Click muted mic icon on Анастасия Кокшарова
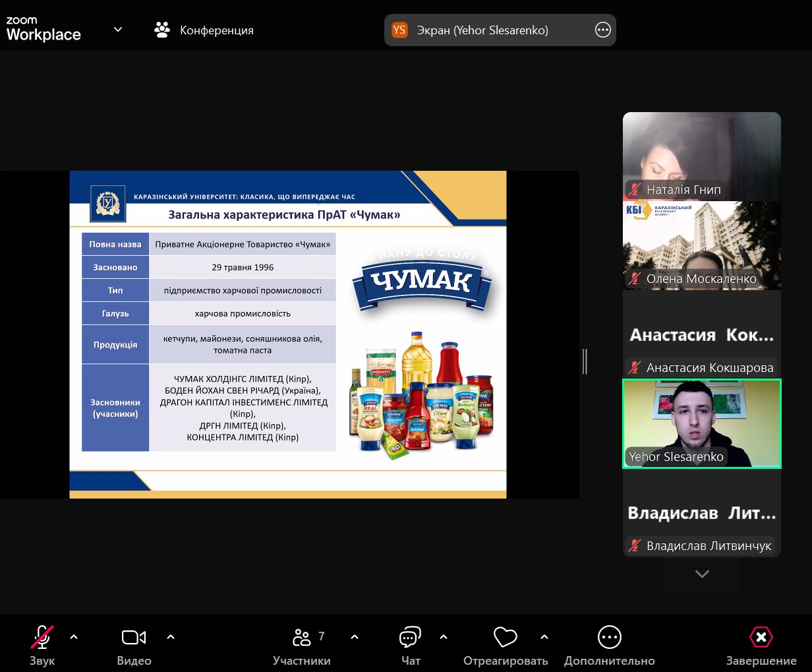The height and width of the screenshot is (672, 812). pos(635,368)
